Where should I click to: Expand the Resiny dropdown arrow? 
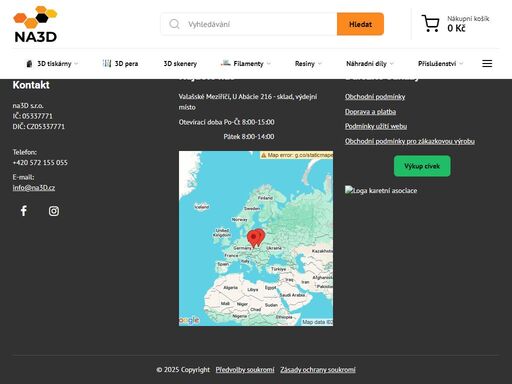pos(320,64)
